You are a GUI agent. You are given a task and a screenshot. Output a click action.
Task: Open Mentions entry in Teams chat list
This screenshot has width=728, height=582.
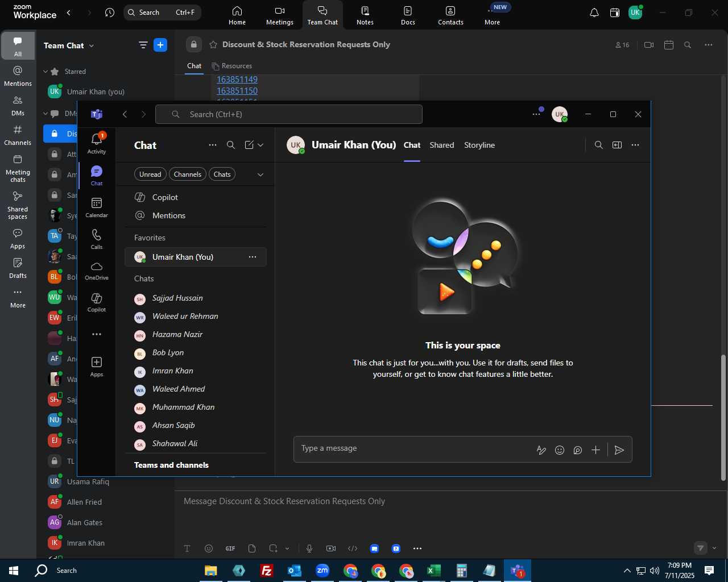[196, 215]
